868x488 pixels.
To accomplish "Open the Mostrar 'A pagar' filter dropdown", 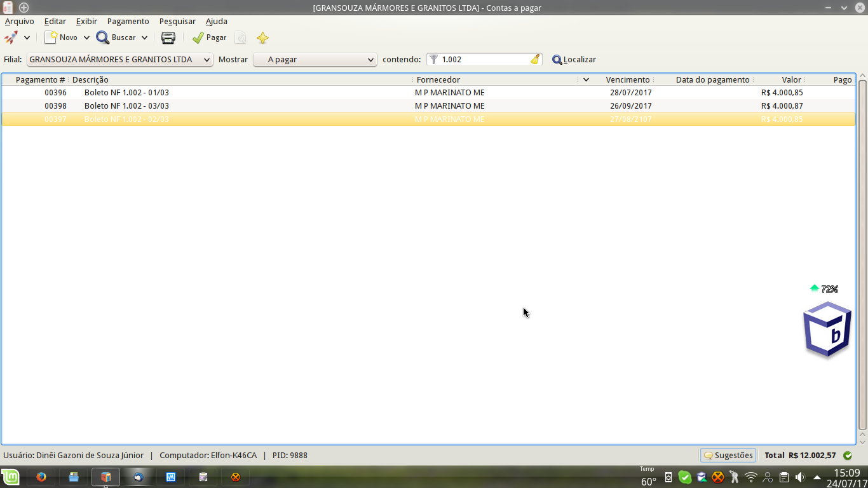I will click(x=315, y=59).
